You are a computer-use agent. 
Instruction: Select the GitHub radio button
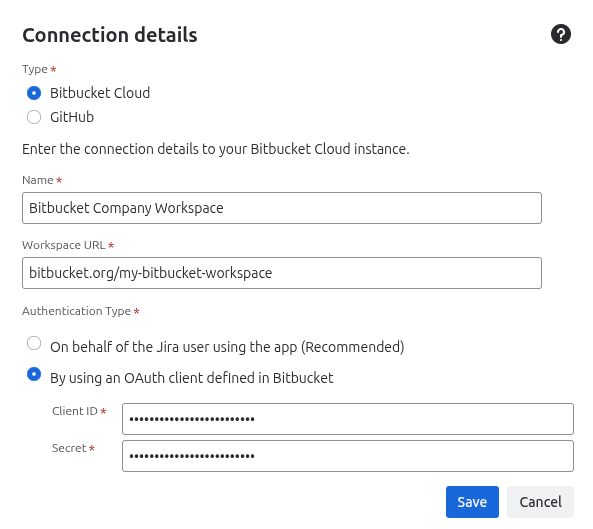[34, 117]
